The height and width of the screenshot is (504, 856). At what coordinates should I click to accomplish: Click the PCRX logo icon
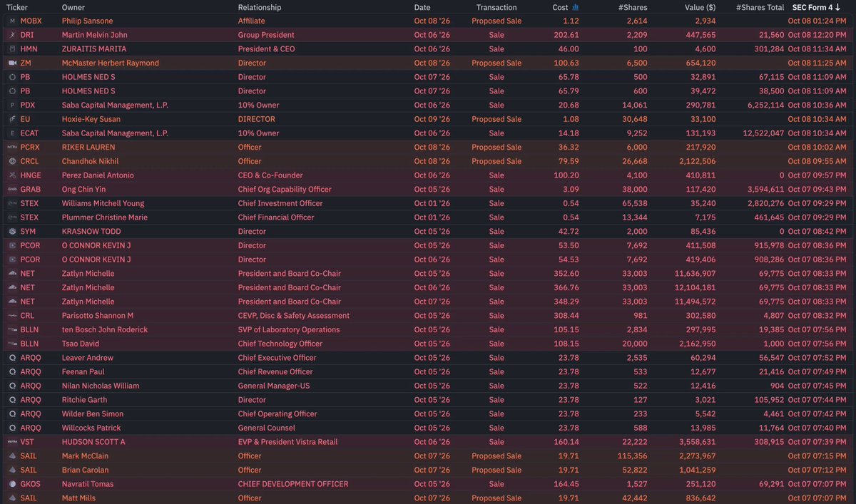coord(12,148)
